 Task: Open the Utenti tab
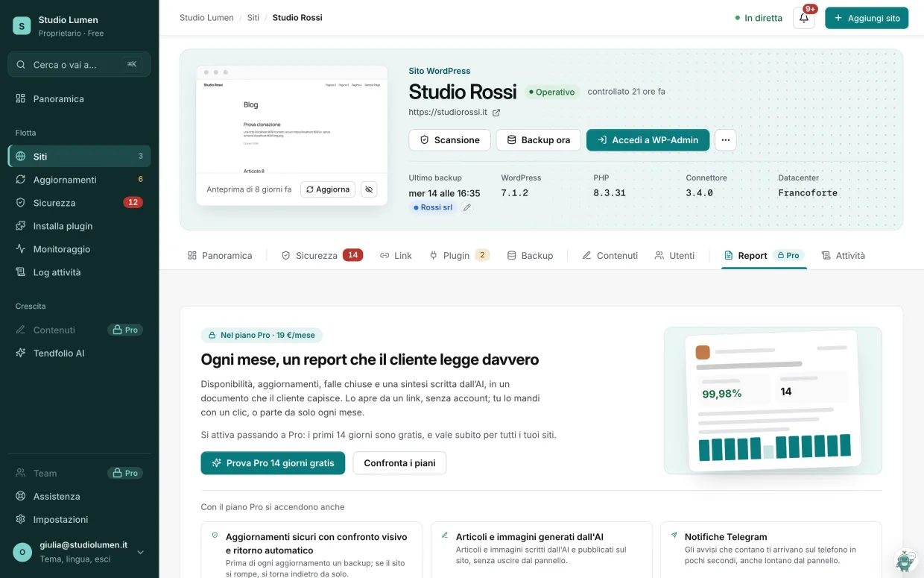pos(674,255)
